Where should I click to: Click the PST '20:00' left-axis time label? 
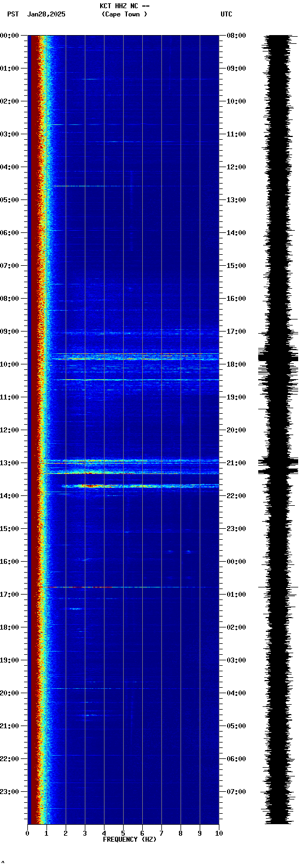pos(9,693)
